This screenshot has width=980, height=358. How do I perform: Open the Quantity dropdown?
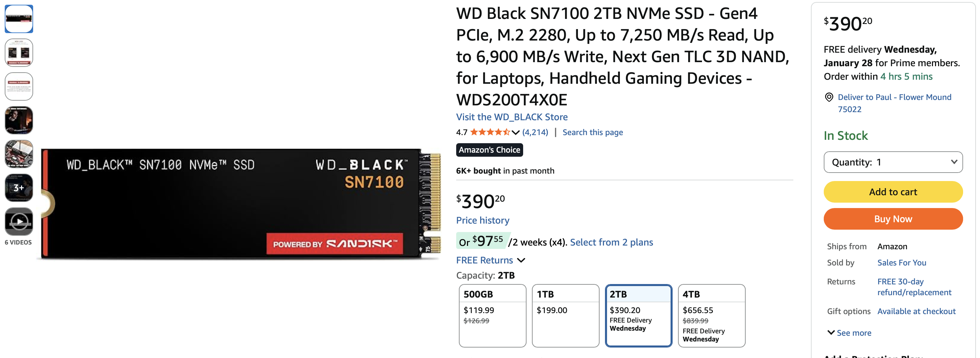click(x=892, y=162)
